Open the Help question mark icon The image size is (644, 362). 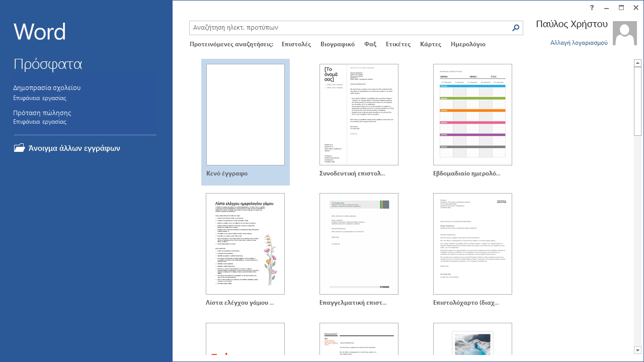click(592, 8)
